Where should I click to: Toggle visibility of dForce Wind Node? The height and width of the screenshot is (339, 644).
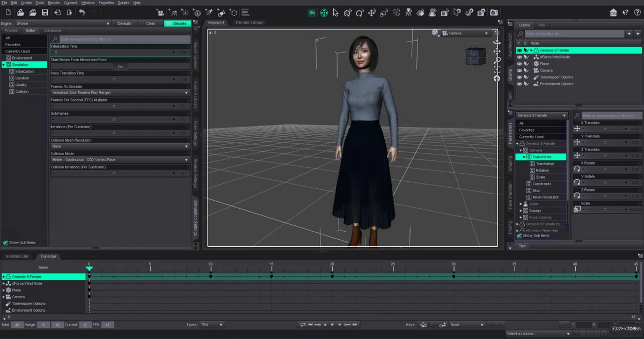click(x=519, y=57)
